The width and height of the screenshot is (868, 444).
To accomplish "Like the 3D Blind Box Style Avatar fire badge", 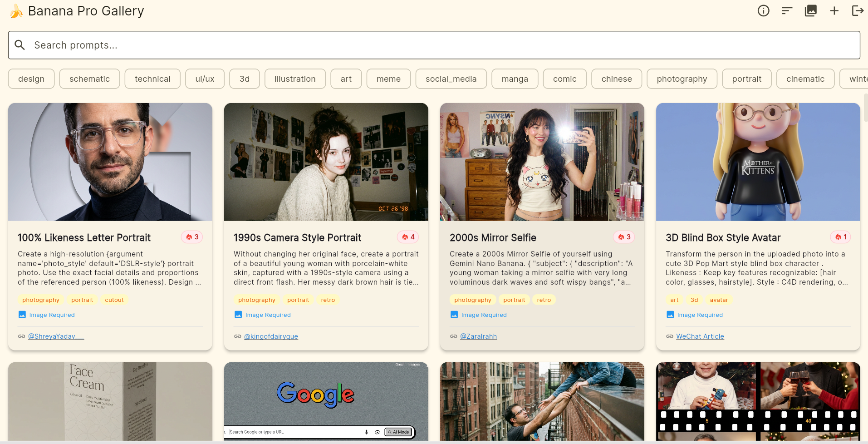I will (x=840, y=237).
